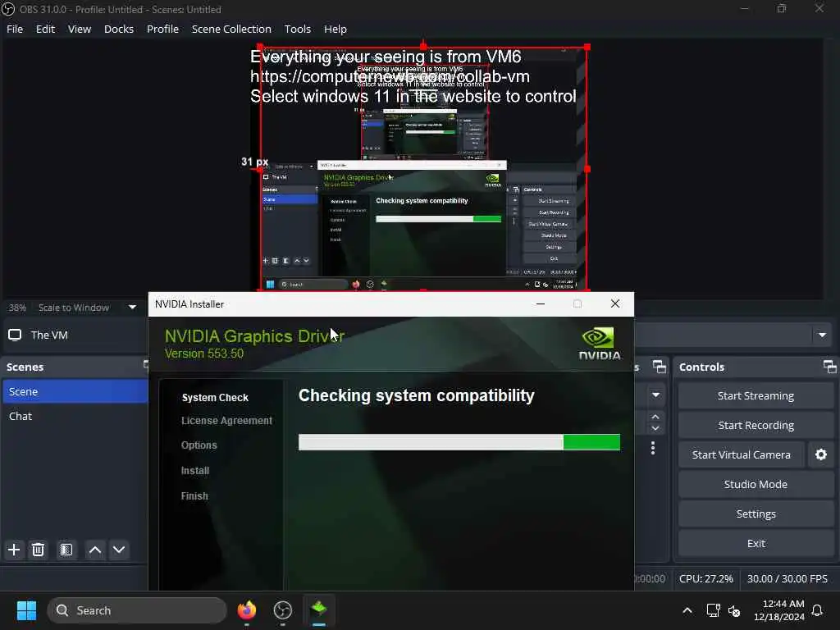Open the Scene Collection menu

[x=231, y=29]
